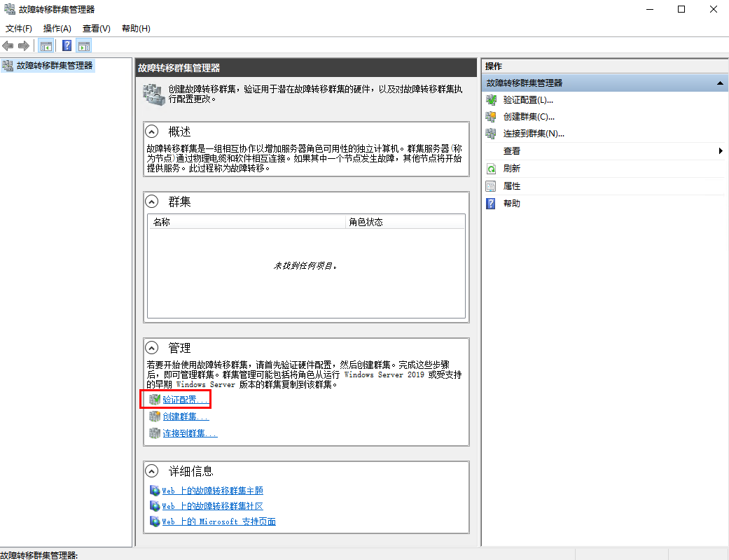The width and height of the screenshot is (729, 560).
Task: Open Web 上的故障转移群集主题 link
Action: pos(212,491)
